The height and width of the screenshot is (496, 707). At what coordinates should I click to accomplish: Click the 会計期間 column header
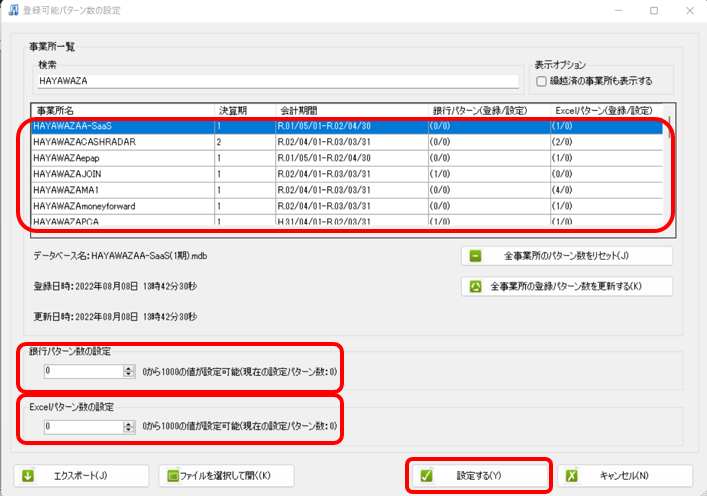tap(351, 110)
